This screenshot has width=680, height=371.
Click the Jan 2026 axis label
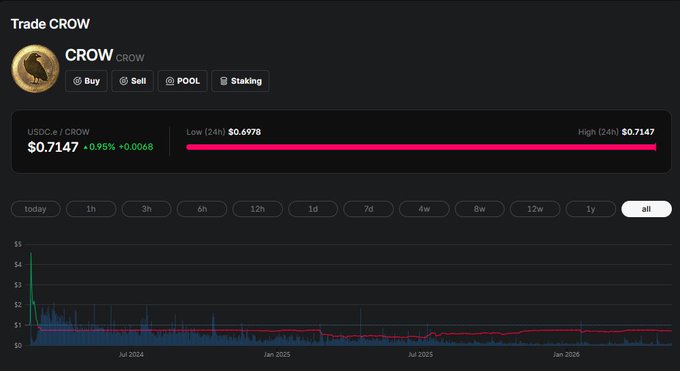[566, 355]
